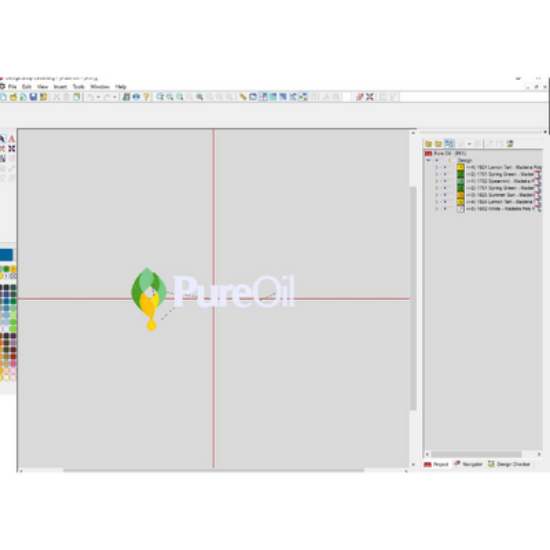Screen dimensions: 550x550
Task: Select the zoom box magnifier icon
Action: [160, 97]
